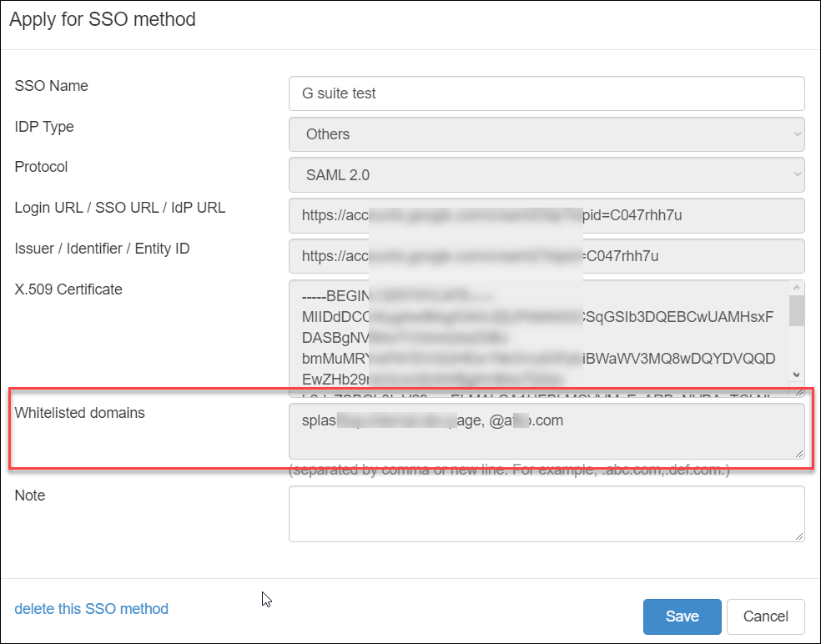The width and height of the screenshot is (821, 644).
Task: Open the IDP Type dropdown
Action: tap(546, 134)
